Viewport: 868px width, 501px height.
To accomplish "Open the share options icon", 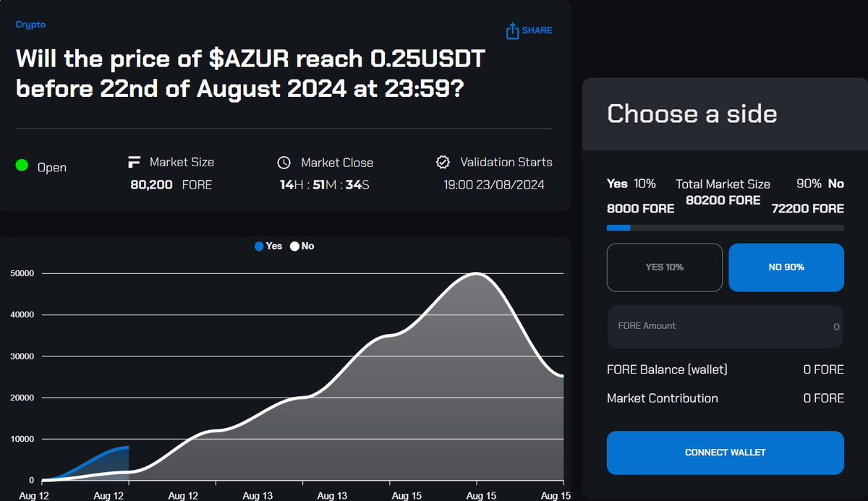I will [512, 30].
